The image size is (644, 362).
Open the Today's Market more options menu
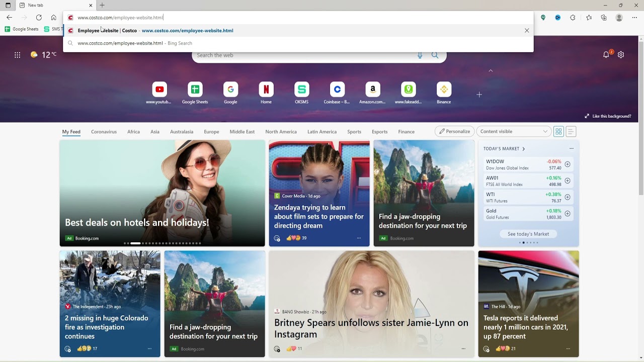pyautogui.click(x=571, y=149)
